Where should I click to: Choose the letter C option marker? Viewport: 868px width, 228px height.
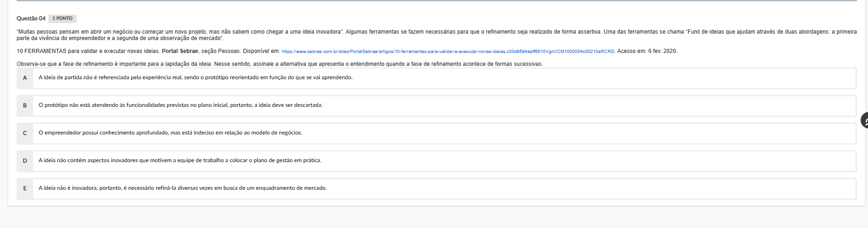click(x=25, y=133)
